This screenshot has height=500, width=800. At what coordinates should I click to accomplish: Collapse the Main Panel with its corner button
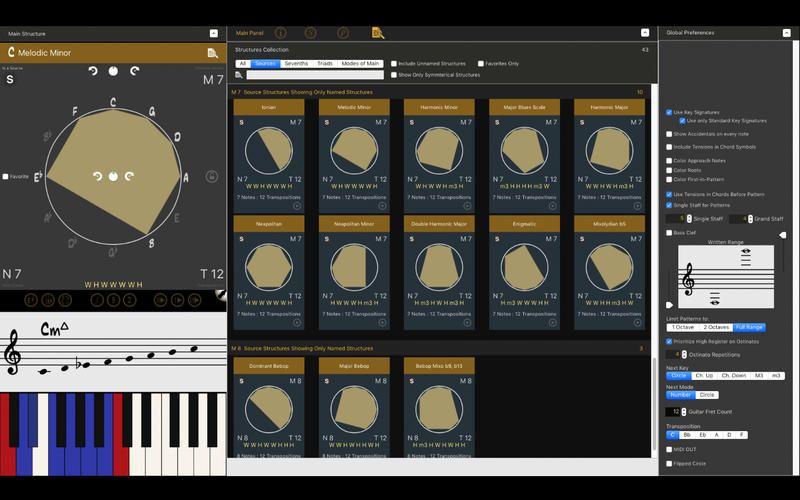(645, 33)
